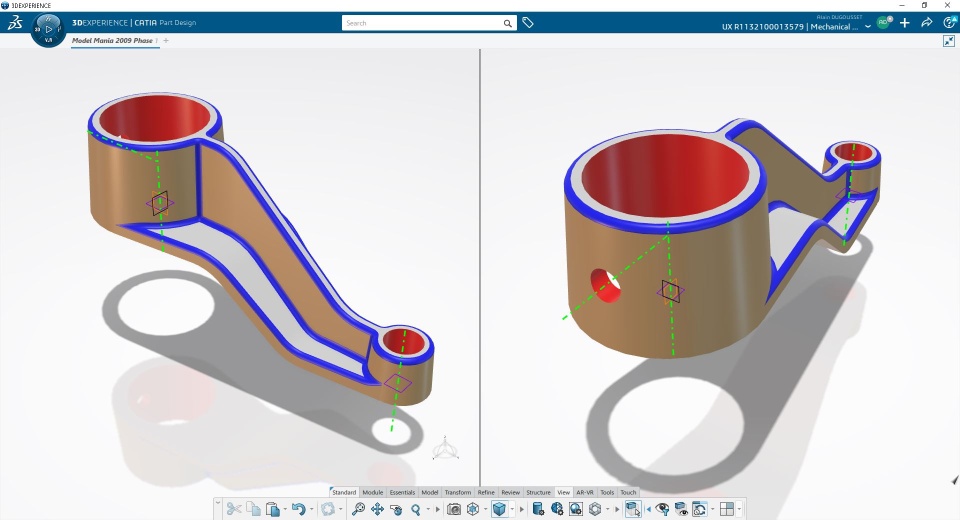This screenshot has height=520, width=960.
Task: Switch to the Module tab
Action: [x=373, y=492]
